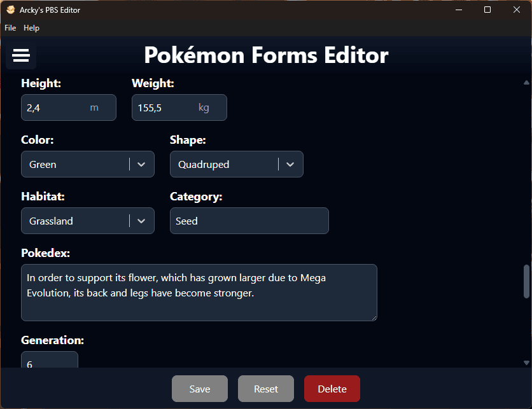Image resolution: width=532 pixels, height=409 pixels.
Task: Click the Reset button
Action: pyautogui.click(x=266, y=389)
